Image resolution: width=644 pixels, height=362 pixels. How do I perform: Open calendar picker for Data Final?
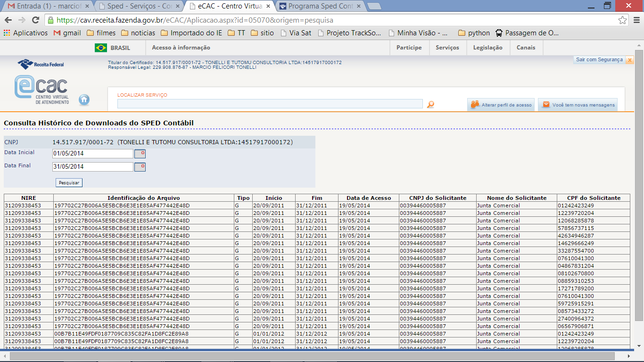140,167
